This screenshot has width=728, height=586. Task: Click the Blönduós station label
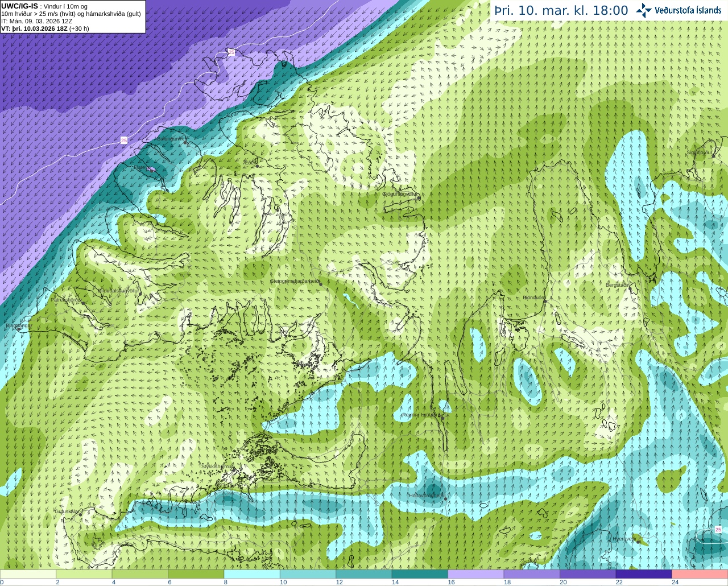click(x=533, y=298)
